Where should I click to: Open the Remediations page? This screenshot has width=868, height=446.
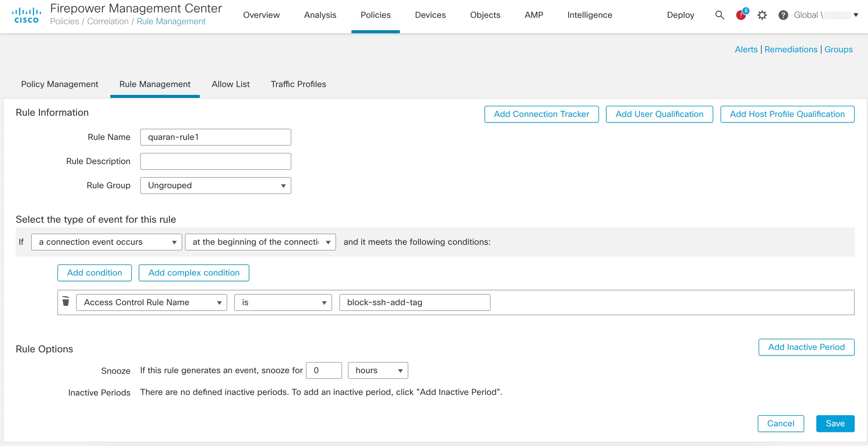[x=791, y=49]
